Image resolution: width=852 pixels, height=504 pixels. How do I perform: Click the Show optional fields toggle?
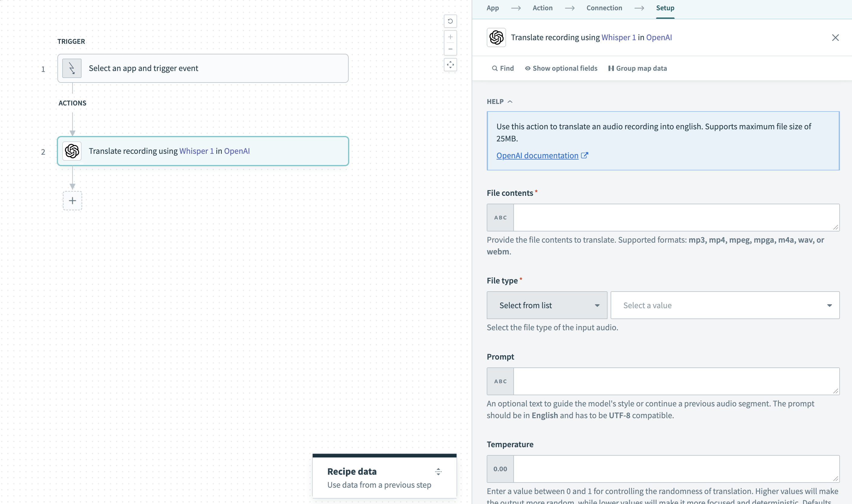tap(561, 68)
